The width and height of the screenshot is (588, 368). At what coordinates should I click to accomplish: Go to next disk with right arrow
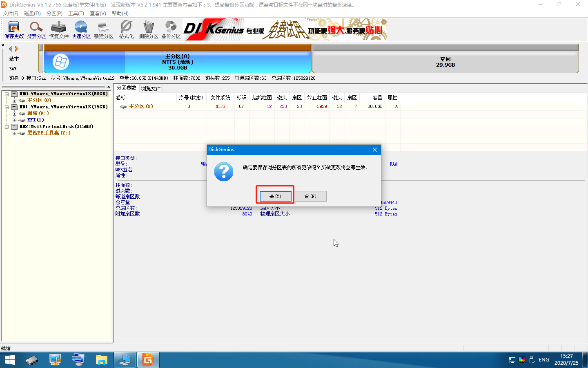[17, 49]
